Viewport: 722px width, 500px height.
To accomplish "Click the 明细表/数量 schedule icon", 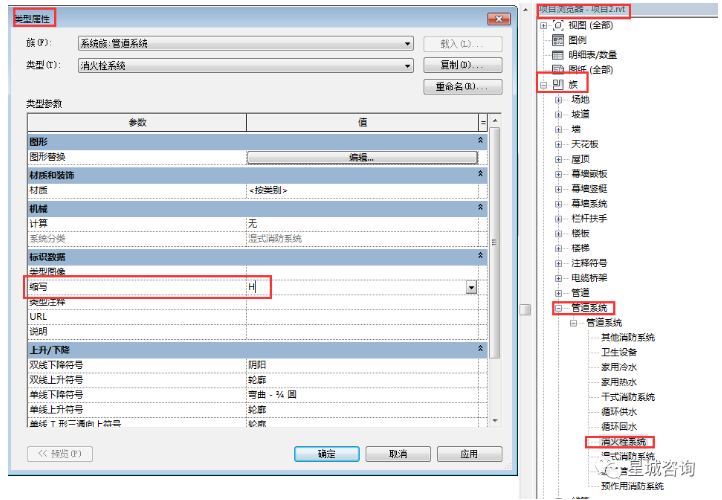I will click(x=558, y=55).
